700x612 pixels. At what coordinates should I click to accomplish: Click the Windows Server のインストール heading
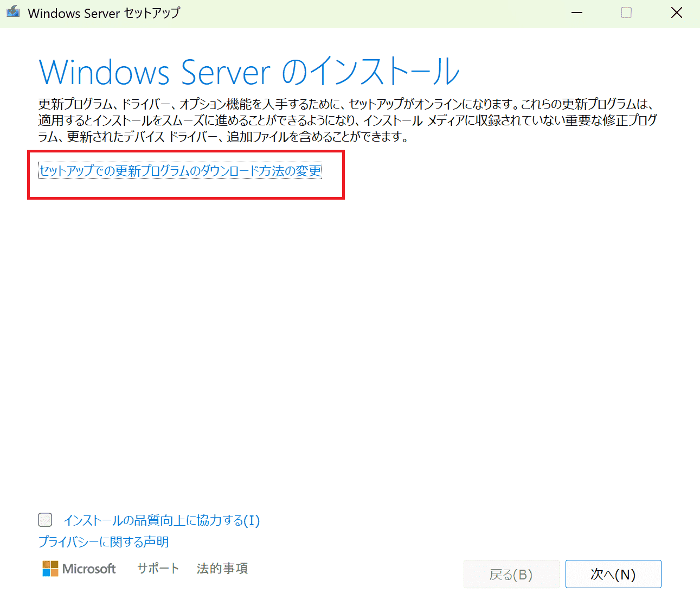[249, 72]
